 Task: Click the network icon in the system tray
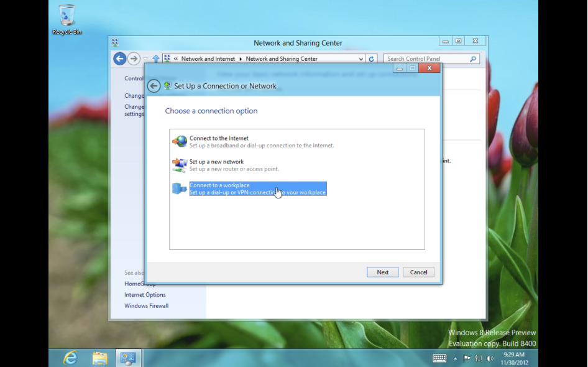pos(479,358)
